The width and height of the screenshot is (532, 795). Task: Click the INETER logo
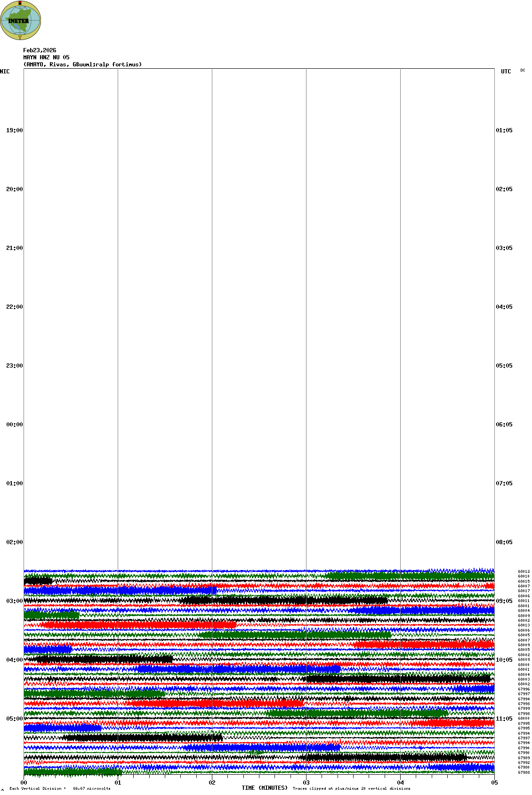point(21,21)
